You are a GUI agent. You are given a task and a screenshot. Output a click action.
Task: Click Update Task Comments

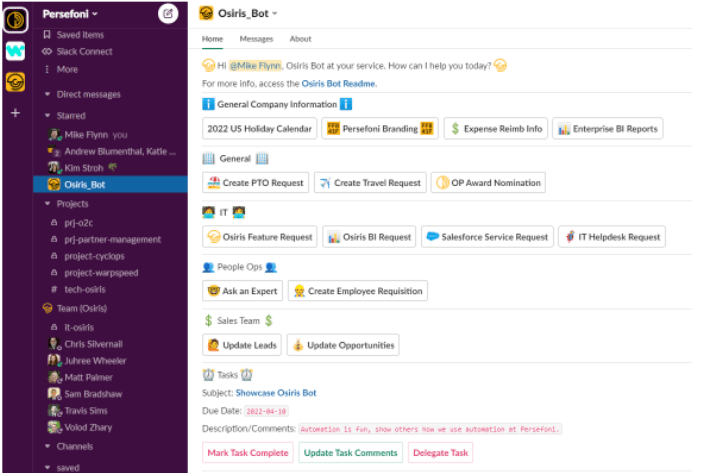tap(351, 453)
